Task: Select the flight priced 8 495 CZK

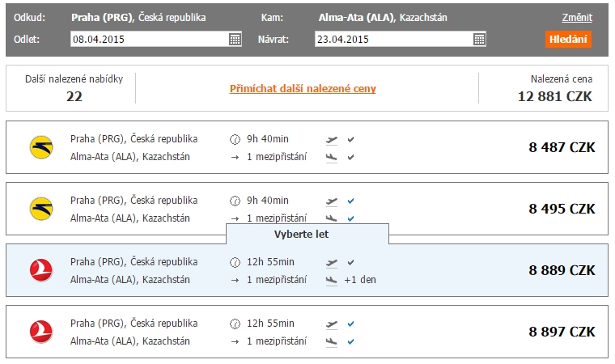Action: coord(562,209)
